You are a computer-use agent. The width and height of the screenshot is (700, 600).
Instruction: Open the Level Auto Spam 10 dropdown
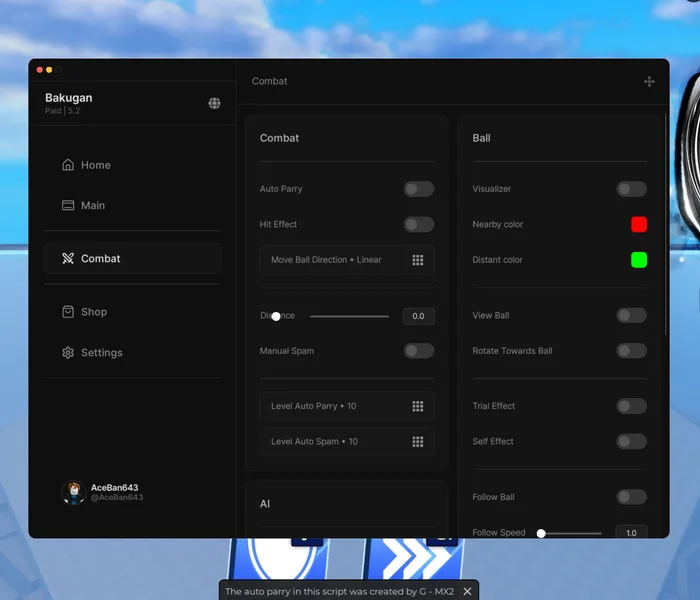(347, 442)
